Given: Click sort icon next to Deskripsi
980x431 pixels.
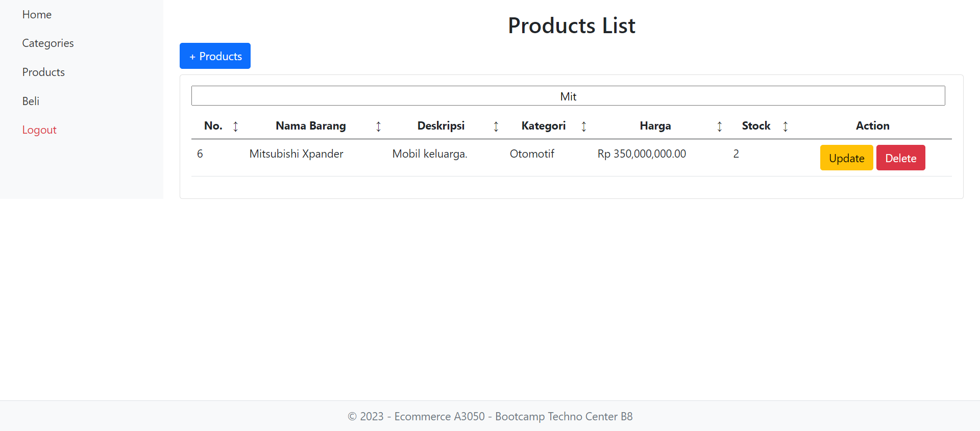Looking at the screenshot, I should pos(496,126).
